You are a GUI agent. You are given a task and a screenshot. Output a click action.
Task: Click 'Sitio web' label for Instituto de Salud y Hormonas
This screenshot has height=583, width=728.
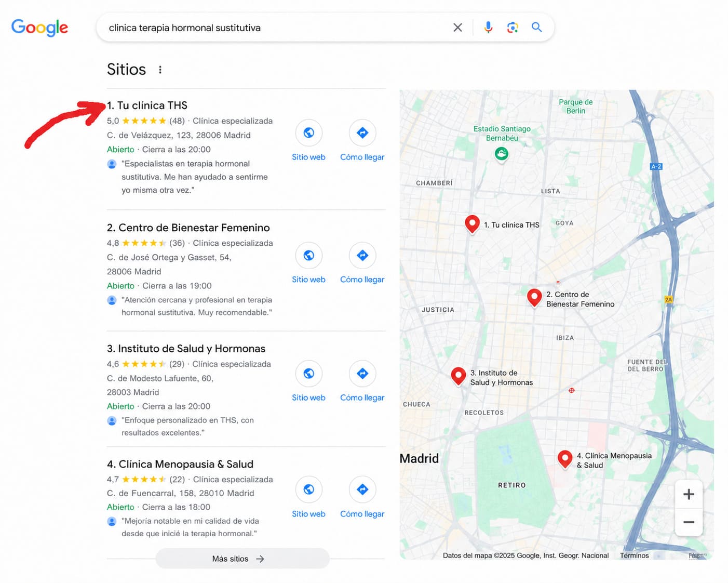[308, 398]
